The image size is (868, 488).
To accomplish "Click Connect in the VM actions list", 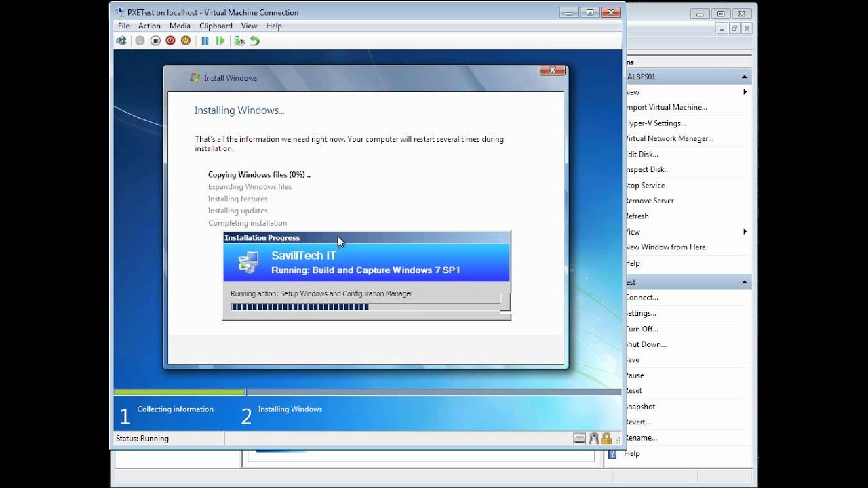I will point(642,297).
